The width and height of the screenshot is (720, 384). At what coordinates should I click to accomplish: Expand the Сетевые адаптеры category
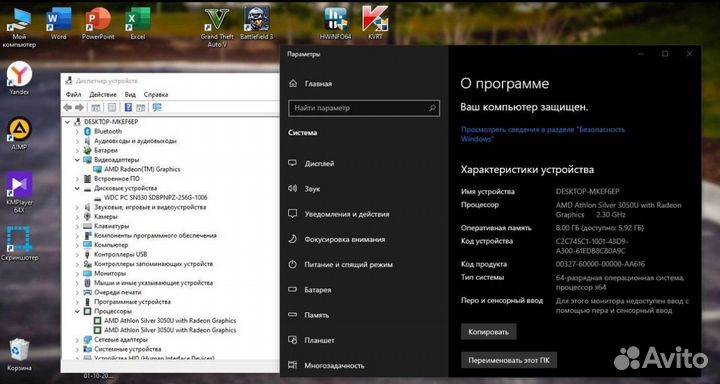click(77, 339)
